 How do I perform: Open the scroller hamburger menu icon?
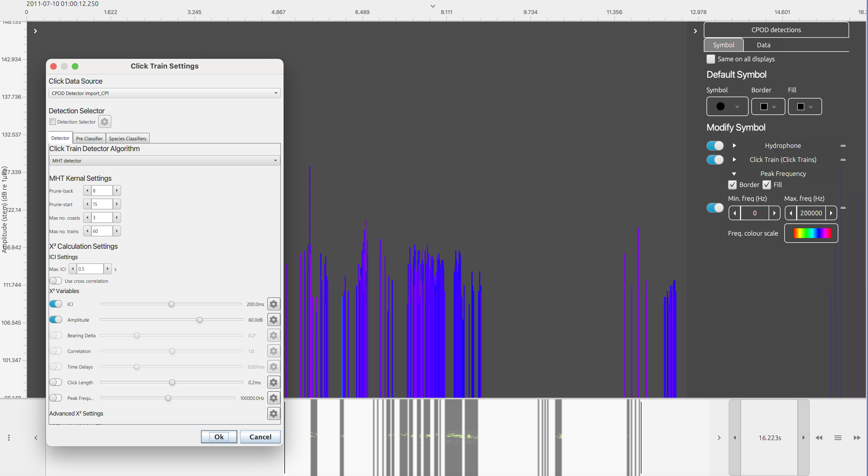tap(838, 438)
